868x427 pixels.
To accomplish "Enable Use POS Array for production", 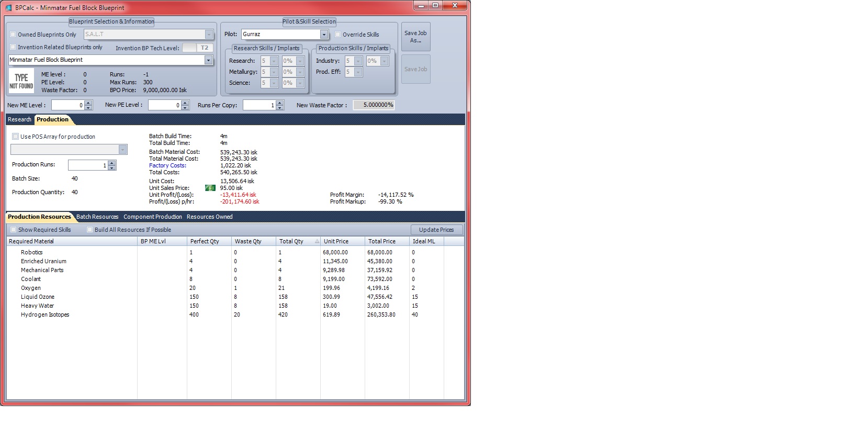I will click(x=15, y=137).
